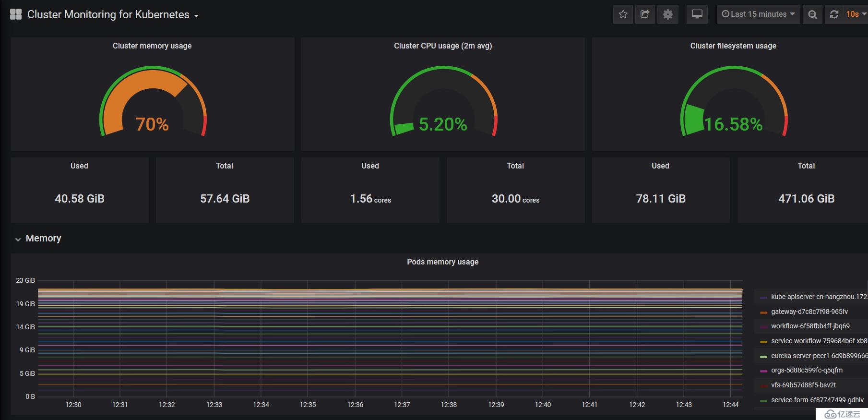Click the Pods memory usage panel title
Screen dimensions: 868x420
click(x=442, y=262)
